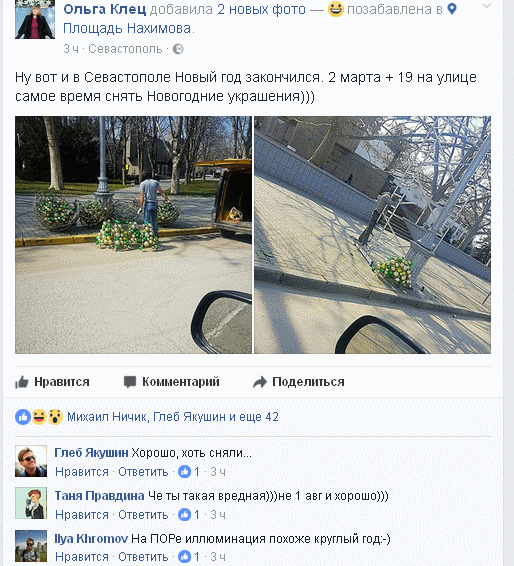This screenshot has width=514, height=566.
Task: Like Таня Правдина's comment via Нравится
Action: [82, 515]
